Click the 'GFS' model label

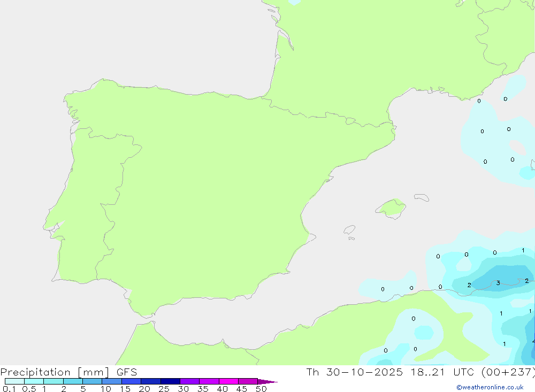[x=127, y=372]
